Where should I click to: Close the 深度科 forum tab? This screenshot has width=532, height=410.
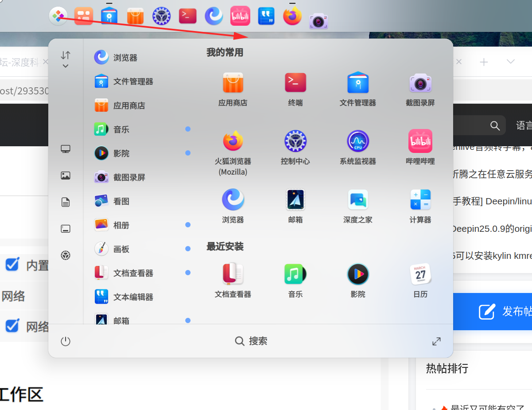(x=45, y=62)
